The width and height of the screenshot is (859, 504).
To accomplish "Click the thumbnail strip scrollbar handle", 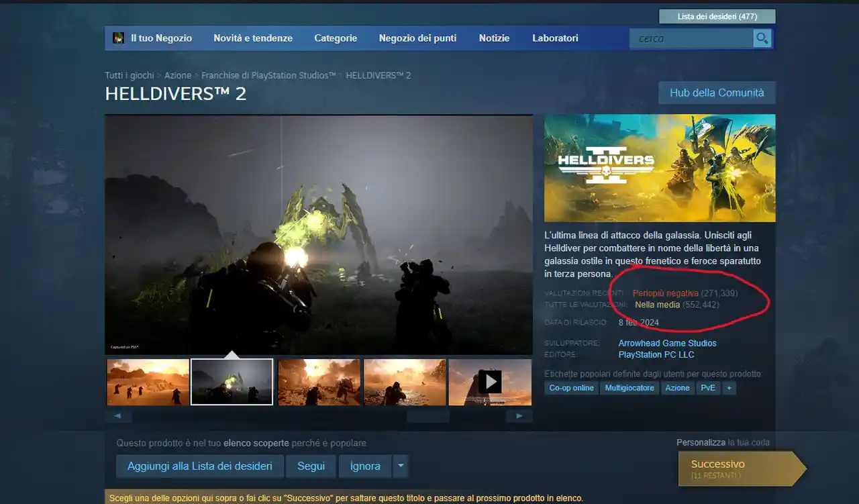I will pyautogui.click(x=428, y=416).
